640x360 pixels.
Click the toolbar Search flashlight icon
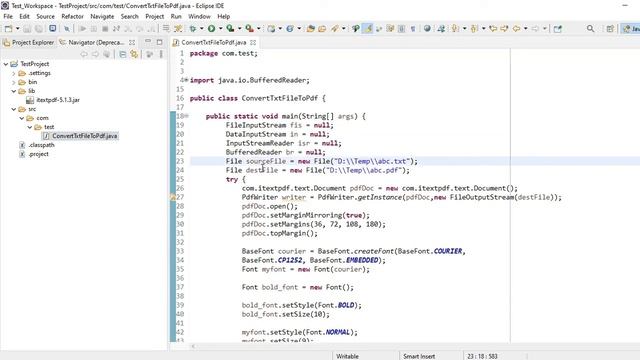[x=334, y=29]
